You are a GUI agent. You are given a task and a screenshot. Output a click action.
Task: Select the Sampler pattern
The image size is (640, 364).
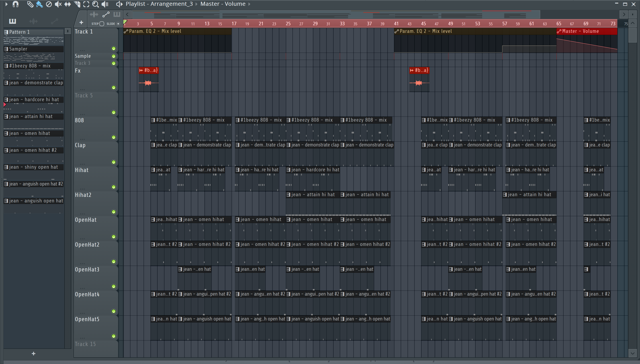pos(34,49)
